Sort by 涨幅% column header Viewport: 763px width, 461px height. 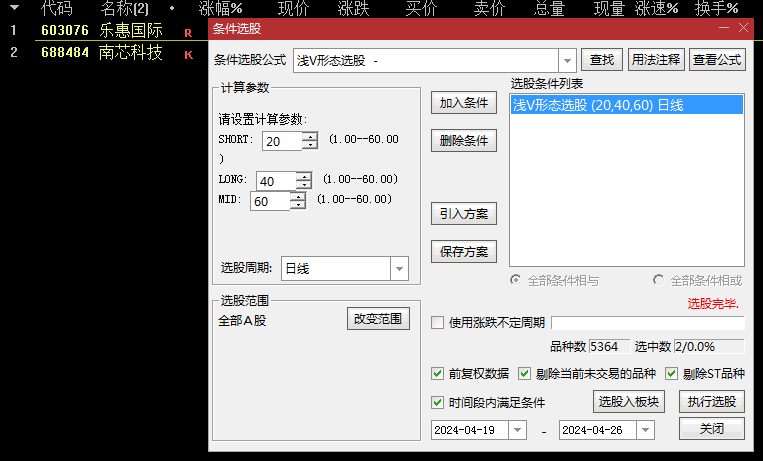point(220,8)
